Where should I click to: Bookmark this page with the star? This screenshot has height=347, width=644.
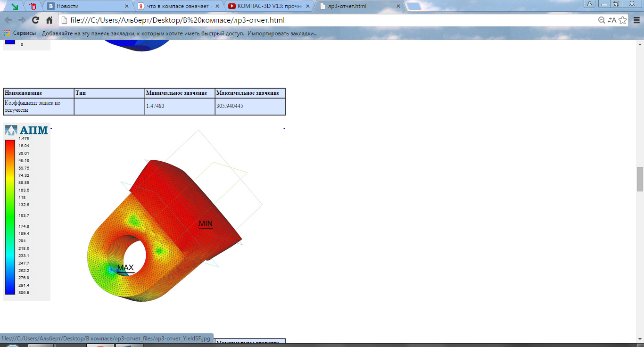point(623,20)
